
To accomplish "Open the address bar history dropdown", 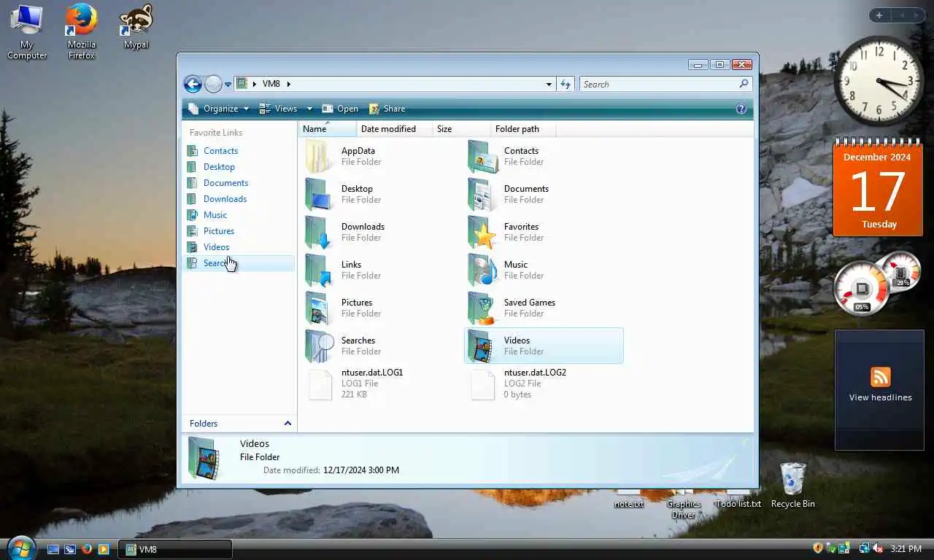I will [549, 85].
